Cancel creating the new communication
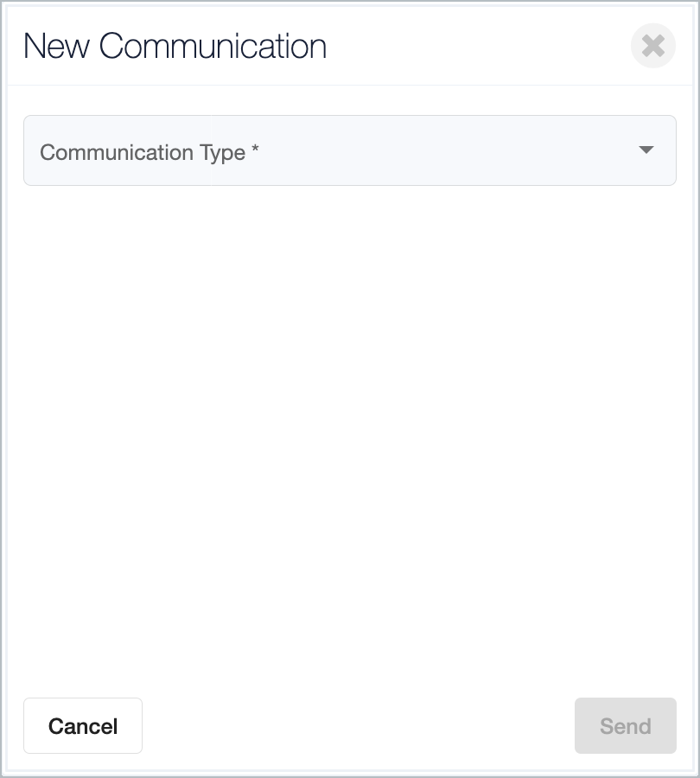Image resolution: width=700 pixels, height=778 pixels. (83, 725)
